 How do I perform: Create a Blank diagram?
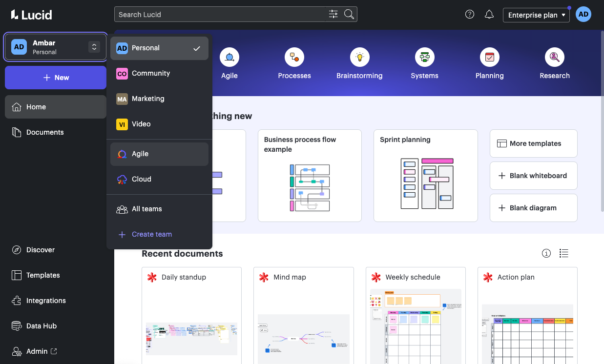coord(534,208)
